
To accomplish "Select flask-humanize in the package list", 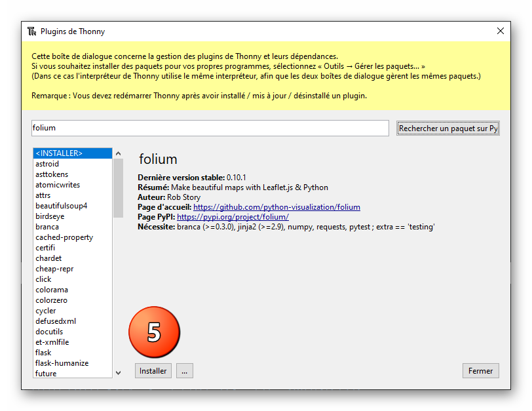I will tap(73, 364).
